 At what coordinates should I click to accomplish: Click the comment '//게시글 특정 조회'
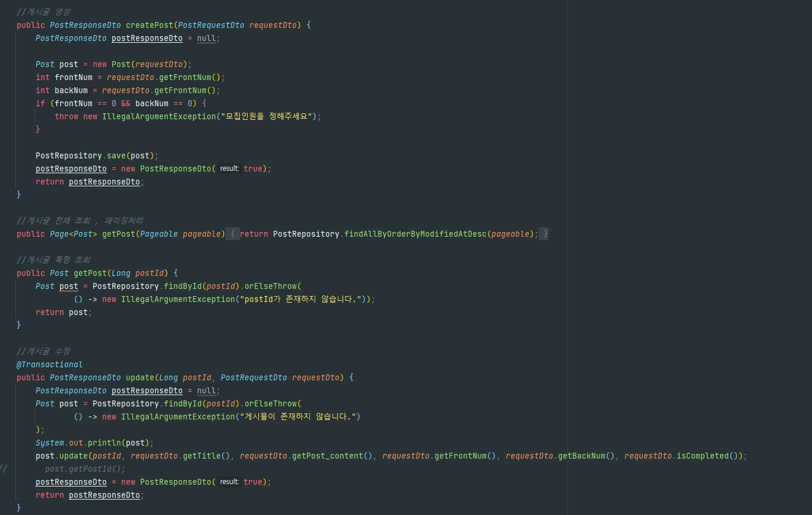(x=53, y=260)
